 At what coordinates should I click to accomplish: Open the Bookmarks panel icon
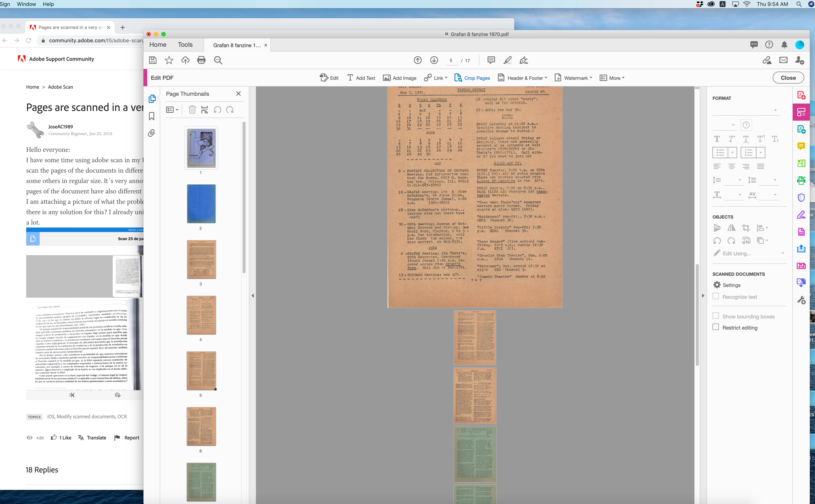point(152,116)
